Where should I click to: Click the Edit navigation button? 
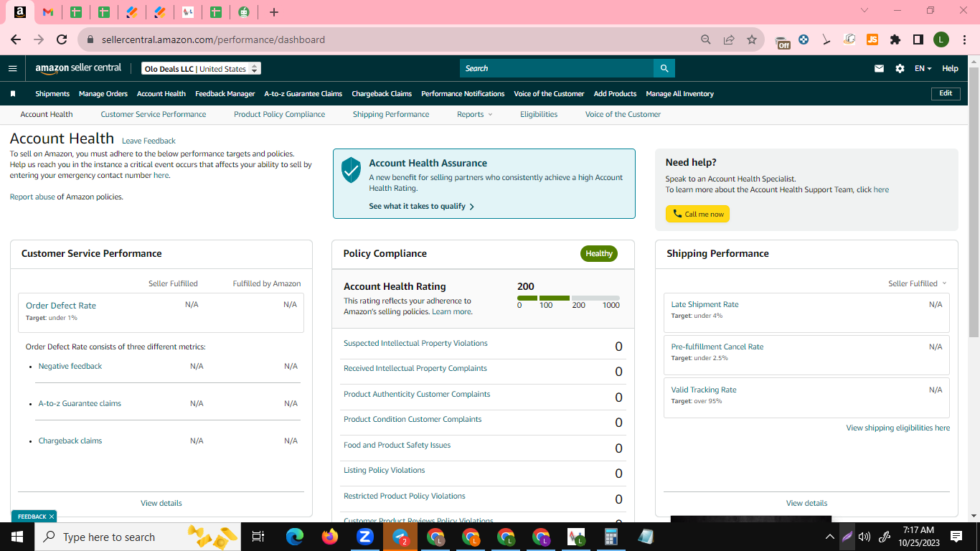point(946,93)
